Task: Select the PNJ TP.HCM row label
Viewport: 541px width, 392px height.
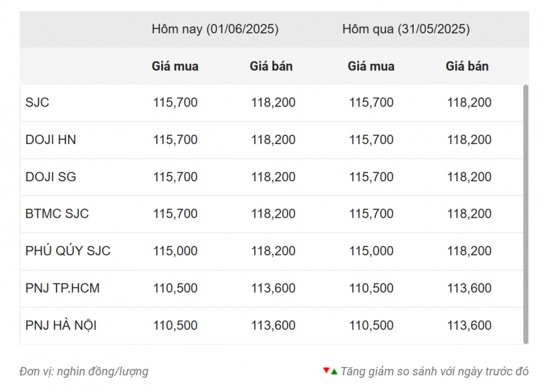Action: [62, 288]
